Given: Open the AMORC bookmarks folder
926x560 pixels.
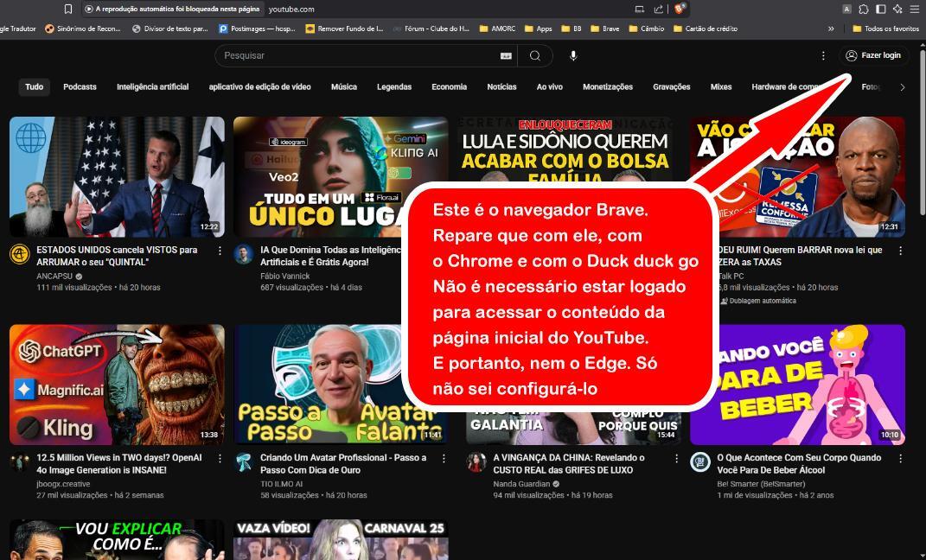Looking at the screenshot, I should 498,29.
